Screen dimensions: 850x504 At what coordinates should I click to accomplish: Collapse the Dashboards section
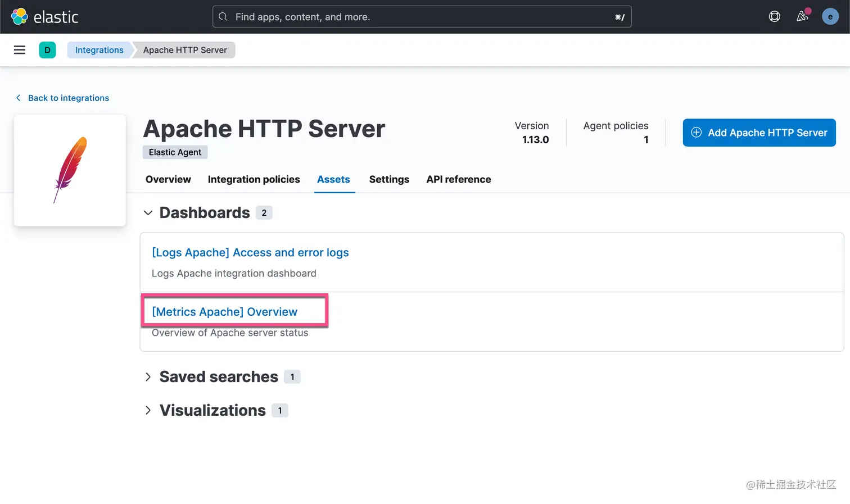(x=148, y=213)
